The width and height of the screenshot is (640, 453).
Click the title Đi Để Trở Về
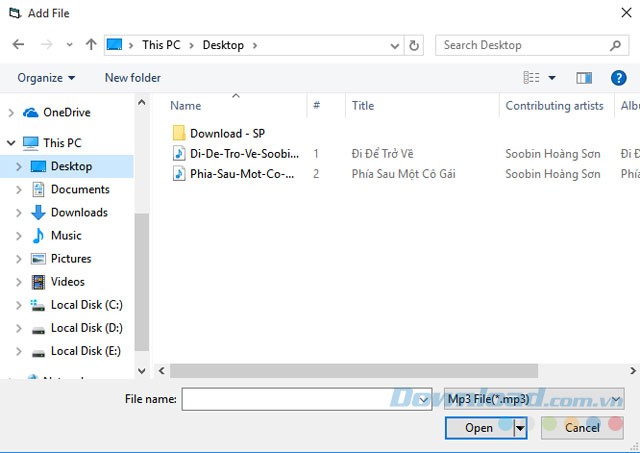382,154
